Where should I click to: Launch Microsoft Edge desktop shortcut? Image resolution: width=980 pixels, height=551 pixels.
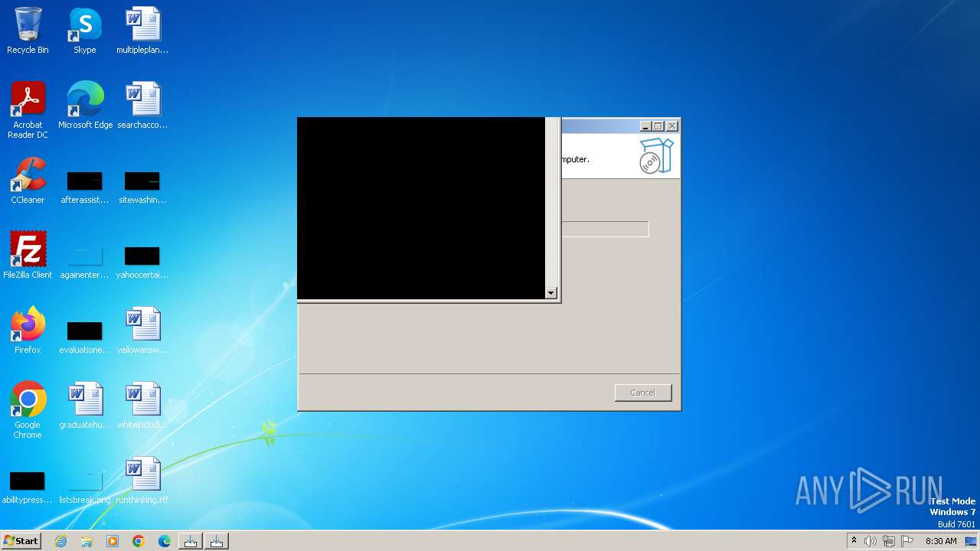tap(85, 106)
